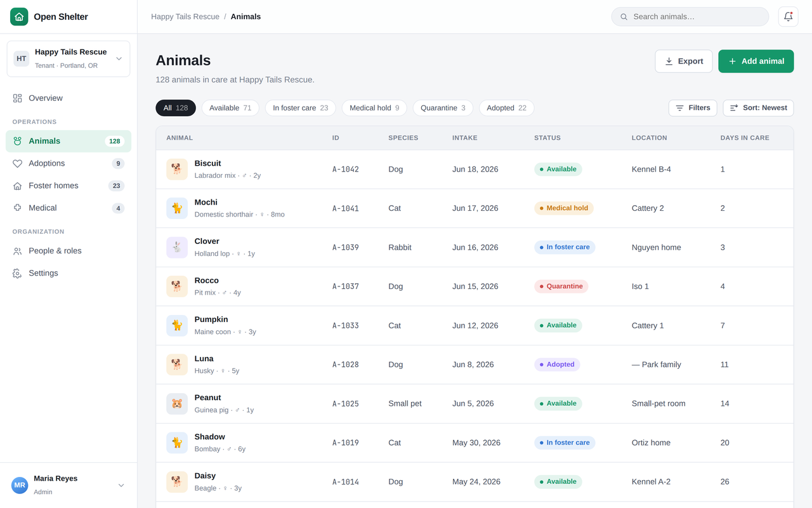Image resolution: width=812 pixels, height=508 pixels.
Task: Click Pumpkin's cat avatar
Action: click(x=177, y=325)
